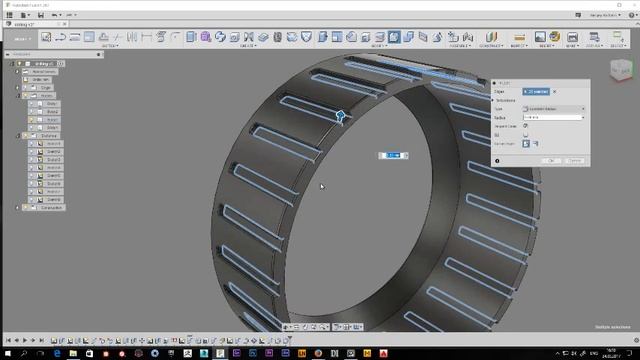Select the highlighted Fillet tool in Modify
Viewport: 640px width, 360px height.
(x=394, y=37)
